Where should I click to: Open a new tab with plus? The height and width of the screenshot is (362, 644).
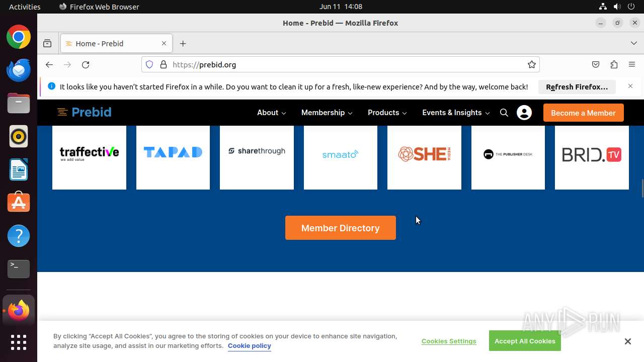pos(183,44)
